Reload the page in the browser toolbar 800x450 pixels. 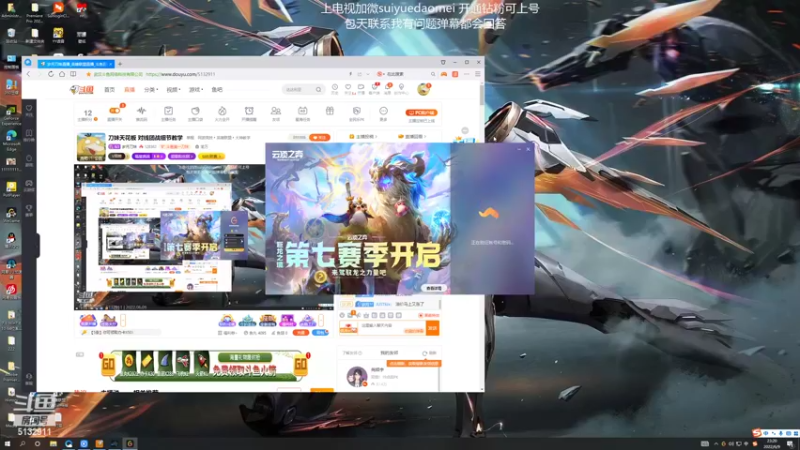[51, 74]
